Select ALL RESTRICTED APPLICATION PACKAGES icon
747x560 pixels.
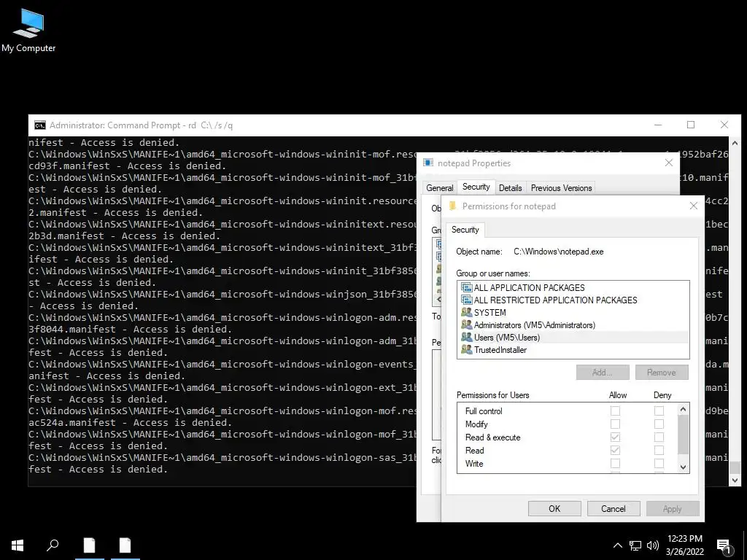tap(466, 300)
